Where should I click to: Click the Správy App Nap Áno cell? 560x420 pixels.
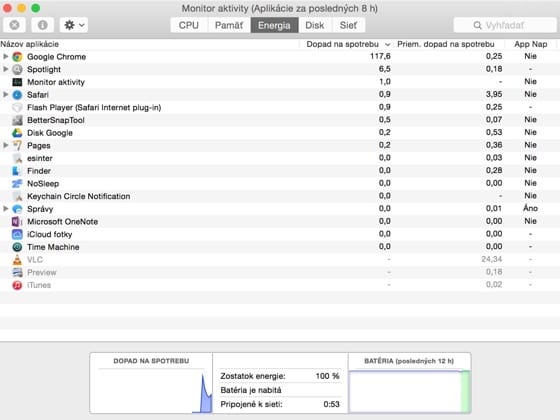530,209
